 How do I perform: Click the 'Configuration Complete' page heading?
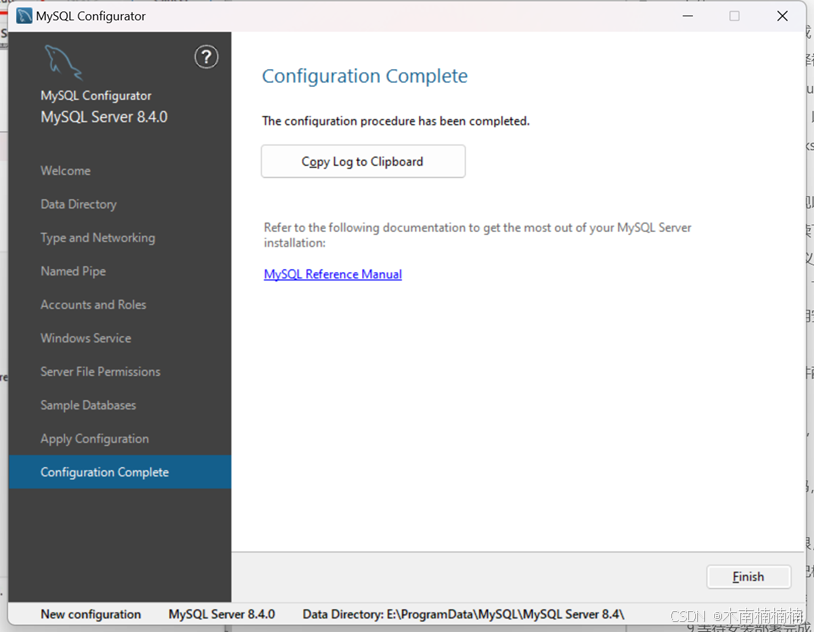365,76
